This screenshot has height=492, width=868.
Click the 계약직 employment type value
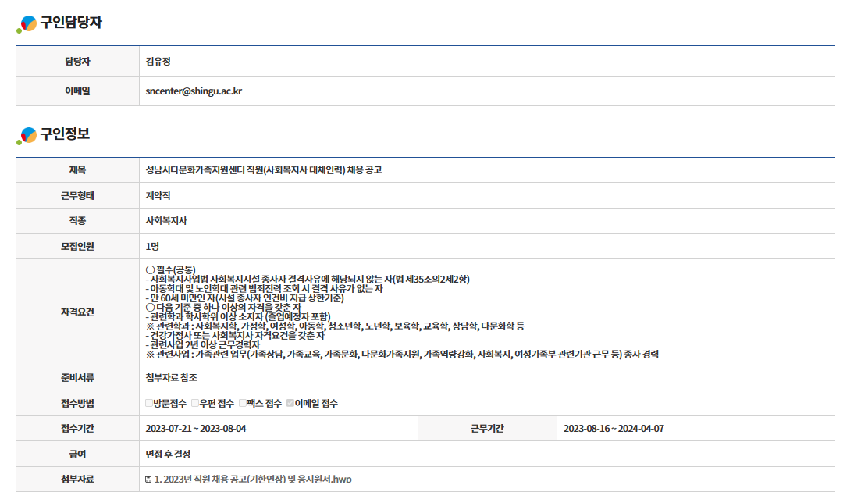[158, 195]
